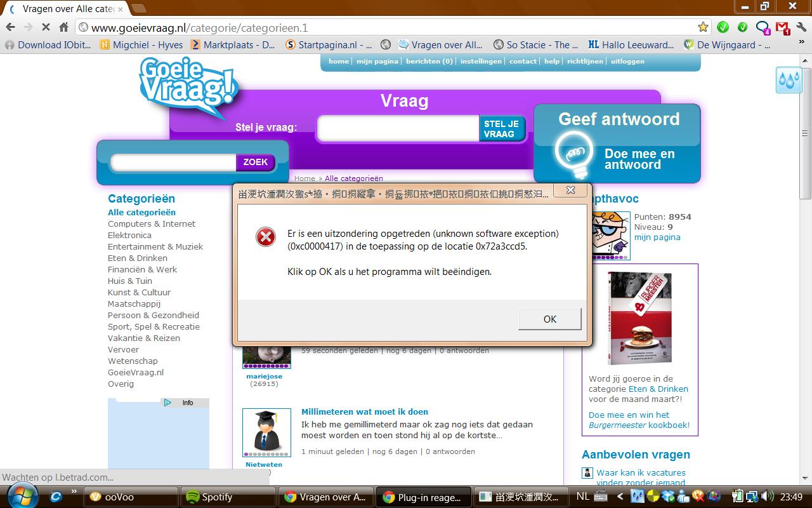
Task: Open the 'mijn pagina' navigation item
Action: point(377,62)
